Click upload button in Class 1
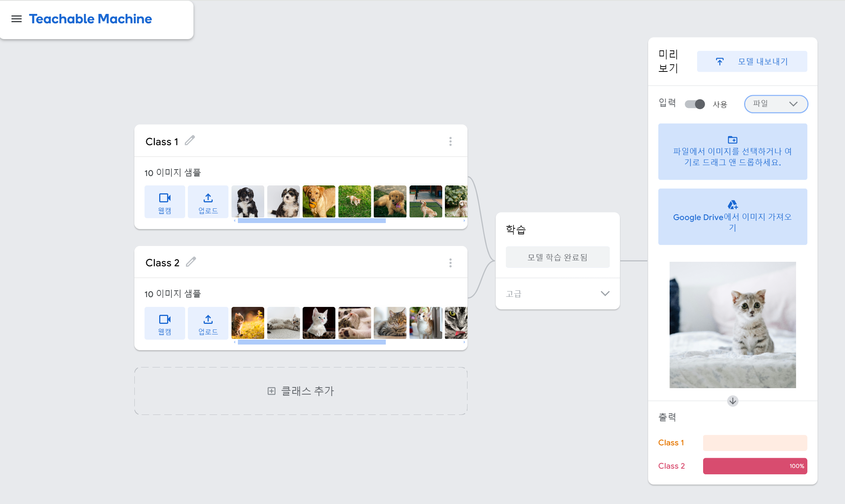The image size is (845, 504). [x=208, y=202]
